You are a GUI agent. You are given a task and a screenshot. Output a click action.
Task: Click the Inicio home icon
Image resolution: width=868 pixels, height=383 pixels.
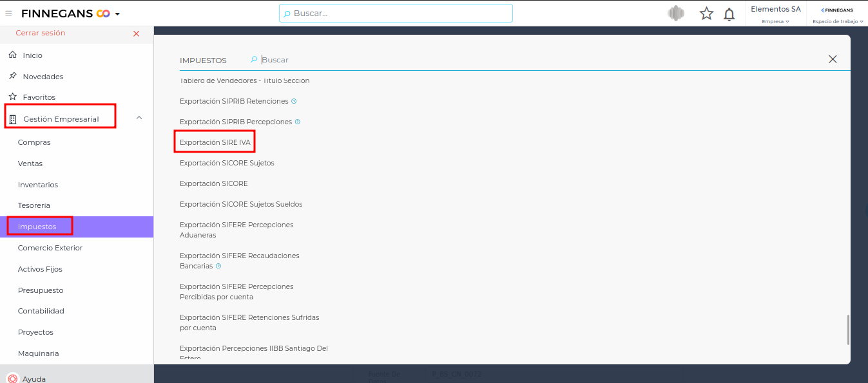tap(12, 55)
